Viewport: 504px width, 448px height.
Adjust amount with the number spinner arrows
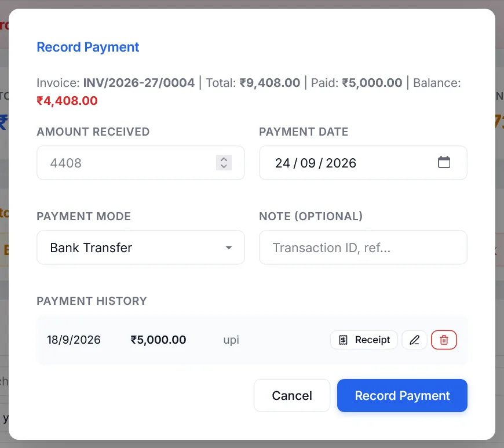coord(224,163)
